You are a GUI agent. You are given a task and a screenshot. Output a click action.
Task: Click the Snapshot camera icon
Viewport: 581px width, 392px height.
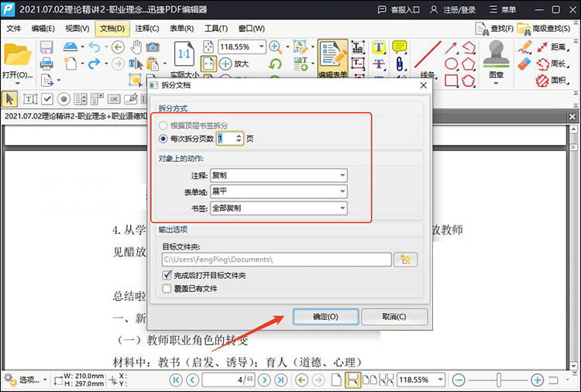(x=153, y=47)
